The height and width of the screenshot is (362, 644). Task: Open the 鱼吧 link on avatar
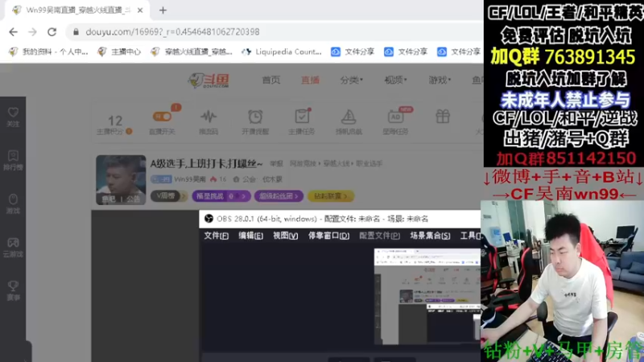[x=109, y=199]
